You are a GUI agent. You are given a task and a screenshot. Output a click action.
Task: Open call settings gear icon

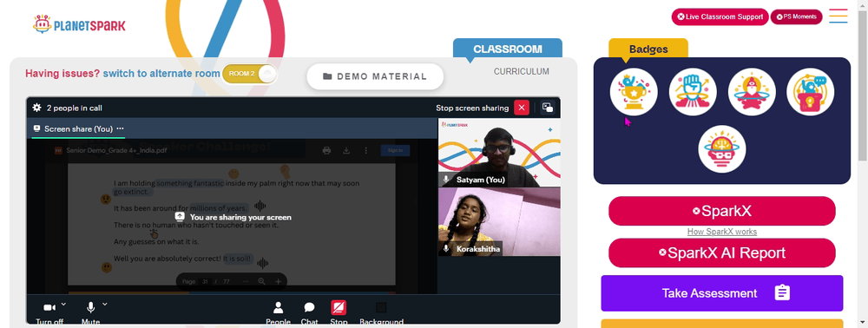[x=37, y=108]
